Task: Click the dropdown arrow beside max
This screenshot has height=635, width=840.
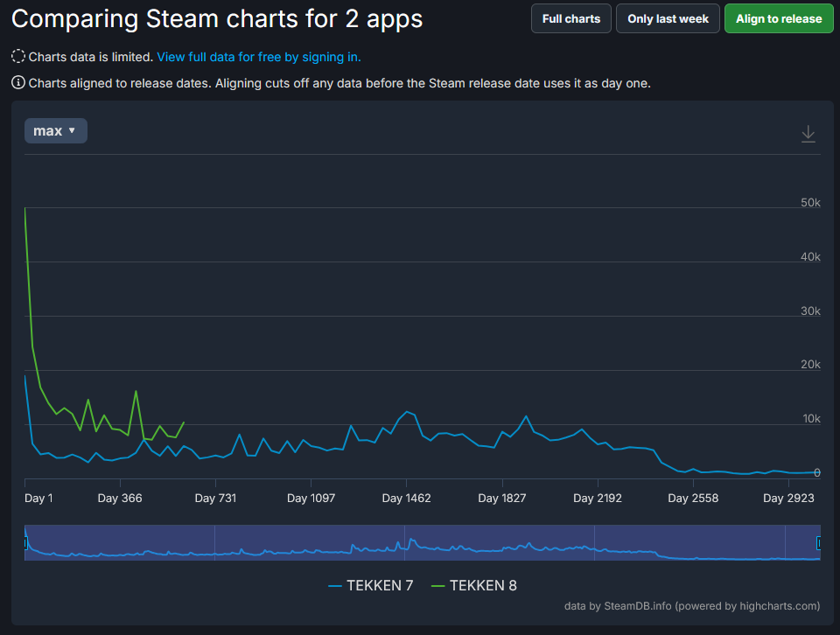Action: pyautogui.click(x=72, y=130)
